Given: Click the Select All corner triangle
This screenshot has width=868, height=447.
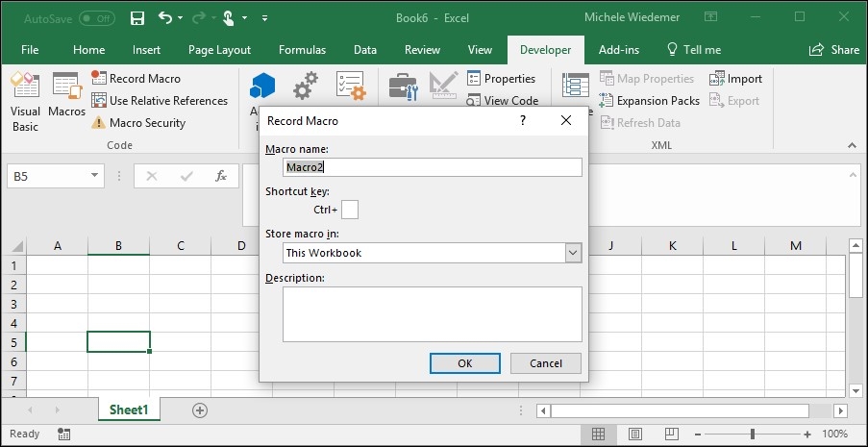Looking at the screenshot, I should [x=17, y=246].
